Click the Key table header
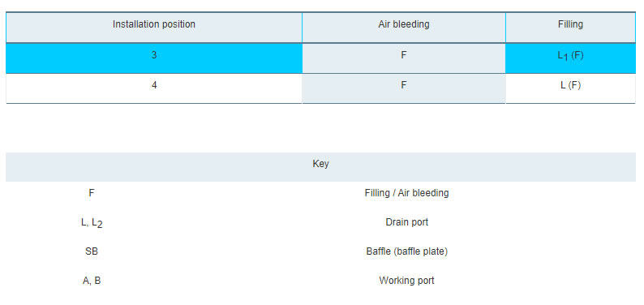 pyautogui.click(x=320, y=164)
